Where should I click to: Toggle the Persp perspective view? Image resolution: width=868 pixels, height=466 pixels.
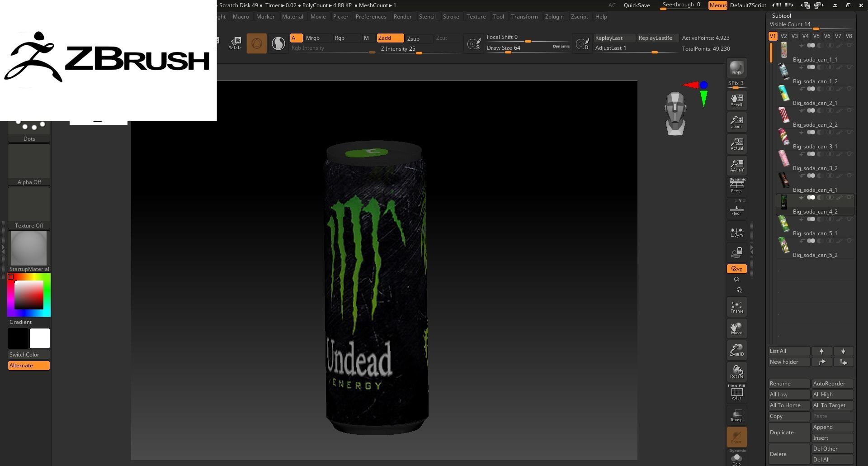pos(736,186)
